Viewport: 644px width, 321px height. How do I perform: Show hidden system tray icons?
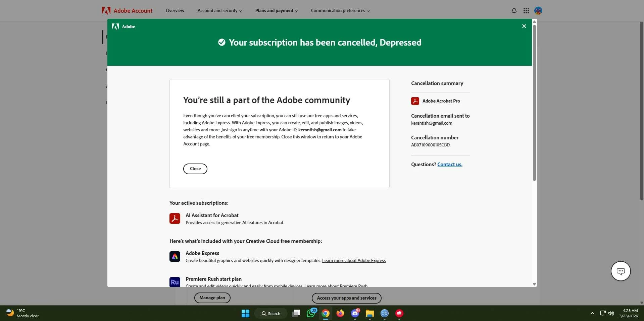pyautogui.click(x=592, y=313)
